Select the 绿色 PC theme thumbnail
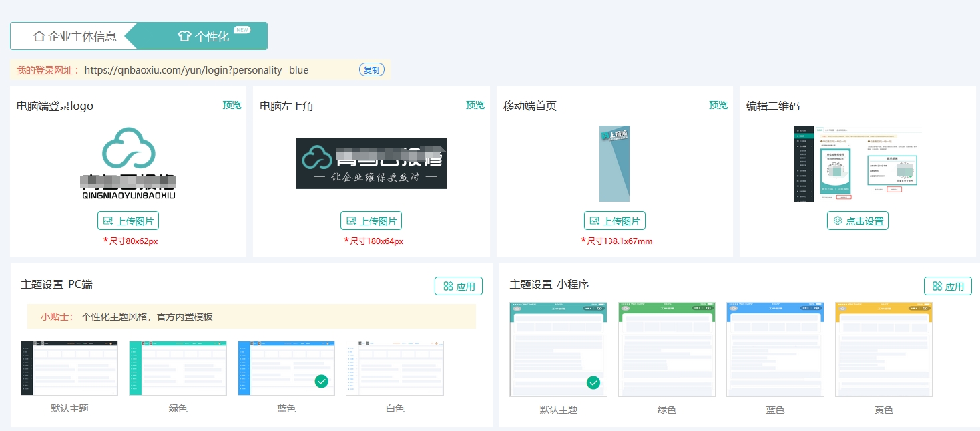980x431 pixels. [177, 368]
